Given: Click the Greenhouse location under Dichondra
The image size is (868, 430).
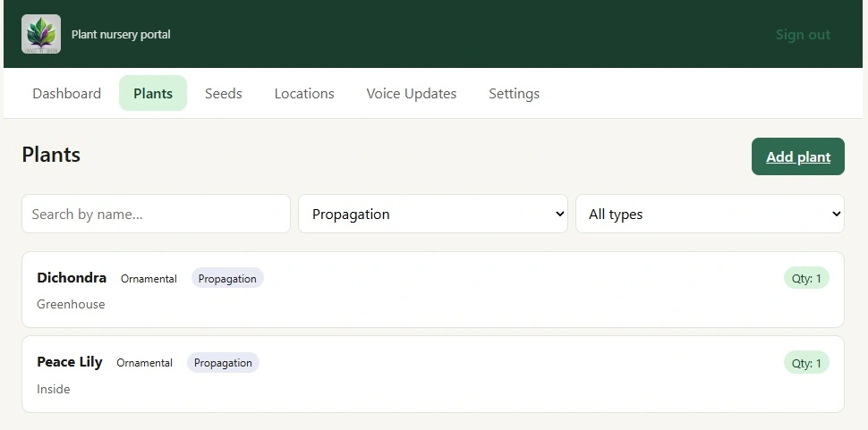Looking at the screenshot, I should point(71,304).
